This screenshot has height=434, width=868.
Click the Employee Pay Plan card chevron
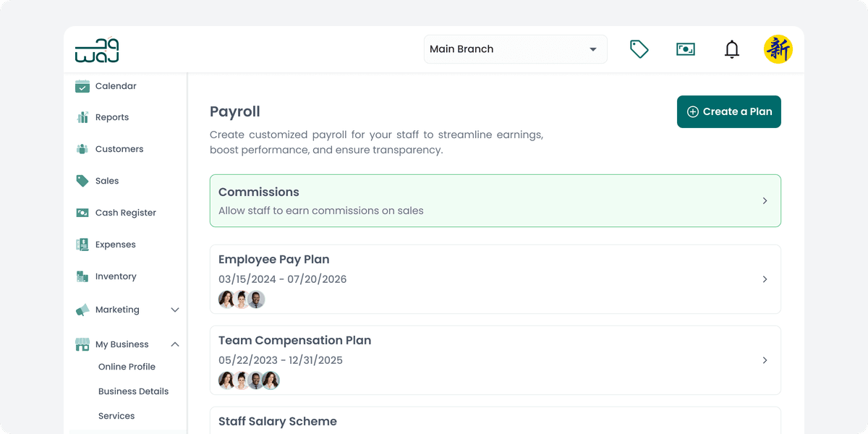(765, 279)
